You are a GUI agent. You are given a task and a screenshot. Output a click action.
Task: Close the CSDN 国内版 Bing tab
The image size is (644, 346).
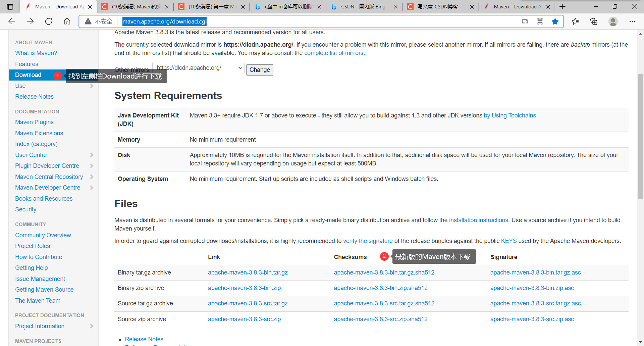coord(395,7)
